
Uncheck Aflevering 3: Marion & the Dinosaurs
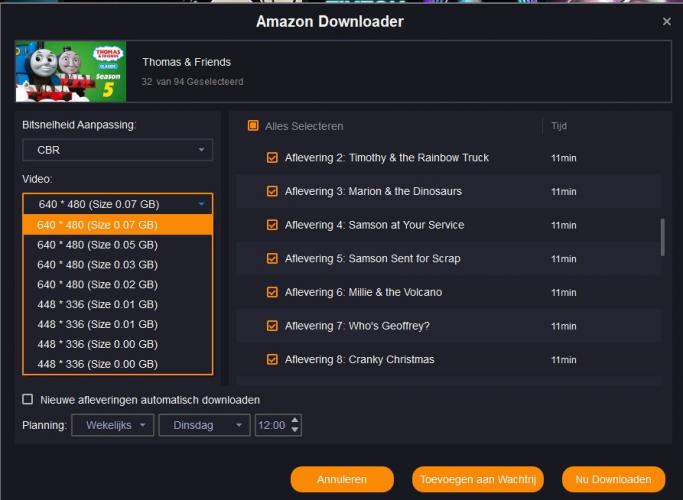(x=272, y=191)
